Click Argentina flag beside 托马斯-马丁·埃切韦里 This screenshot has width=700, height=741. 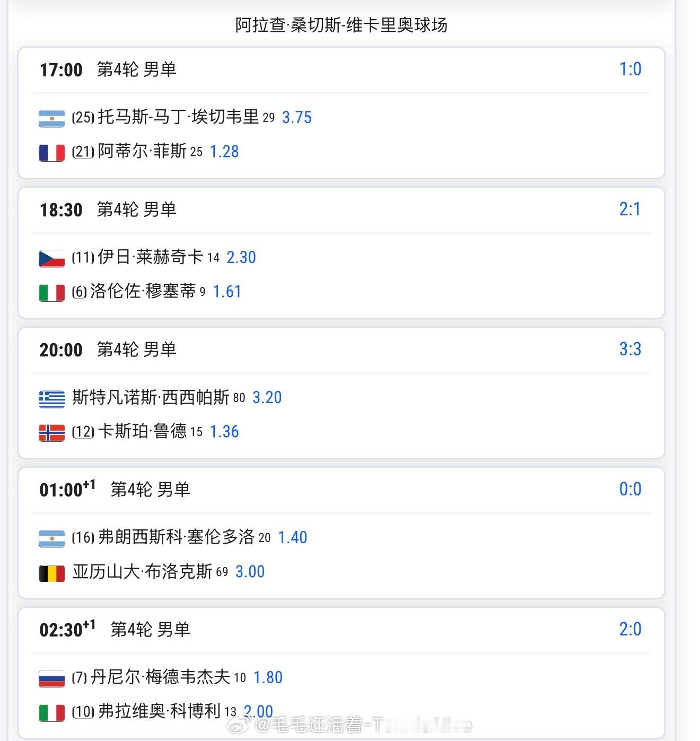click(51, 118)
